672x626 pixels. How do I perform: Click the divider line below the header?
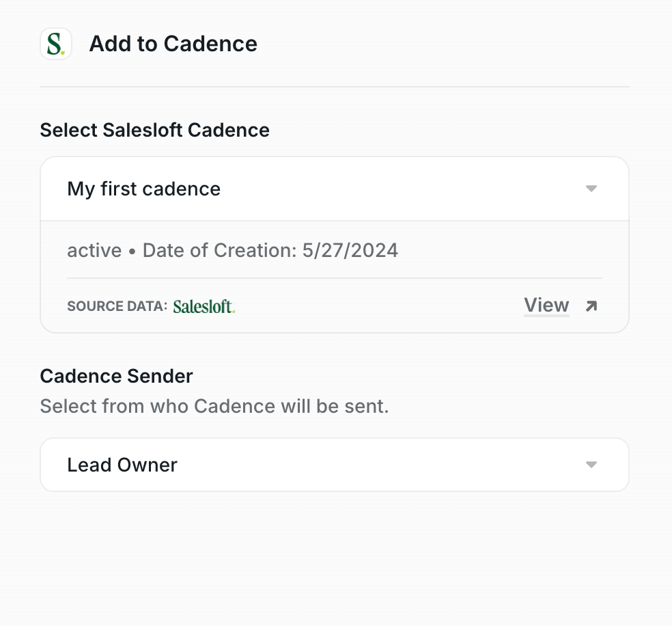[334, 87]
